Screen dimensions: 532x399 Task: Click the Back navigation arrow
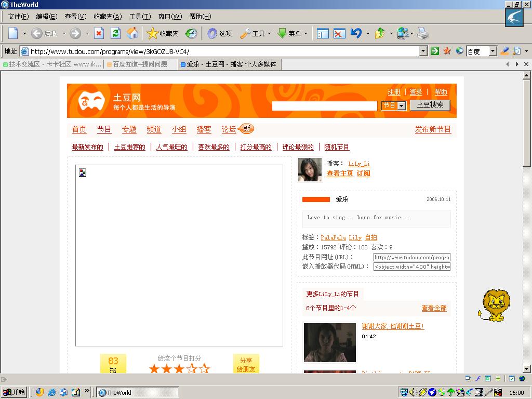pyautogui.click(x=37, y=33)
